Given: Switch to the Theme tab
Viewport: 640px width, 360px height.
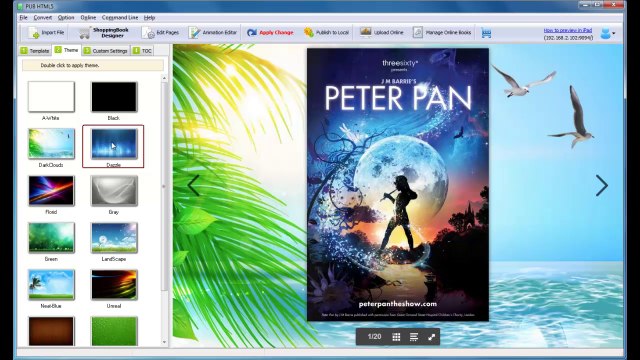Looking at the screenshot, I should (x=67, y=50).
